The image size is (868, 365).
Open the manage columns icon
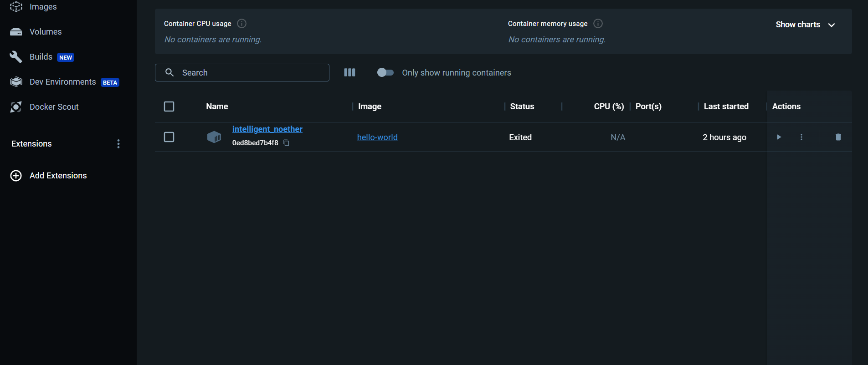click(349, 72)
